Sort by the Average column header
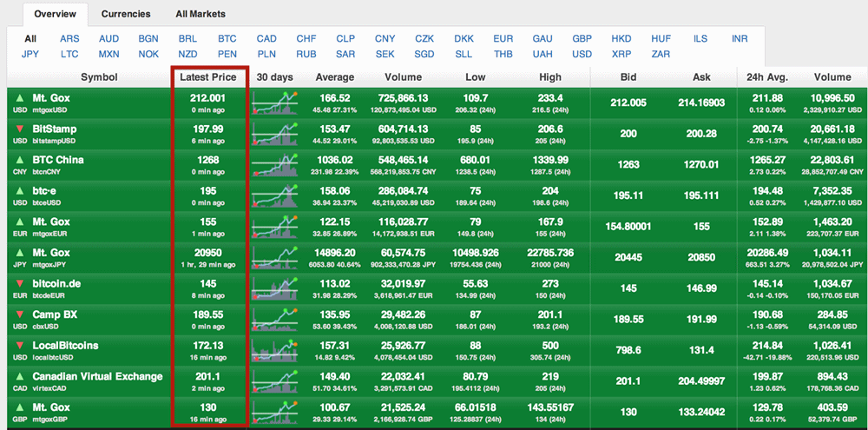The width and height of the screenshot is (868, 430). (335, 77)
